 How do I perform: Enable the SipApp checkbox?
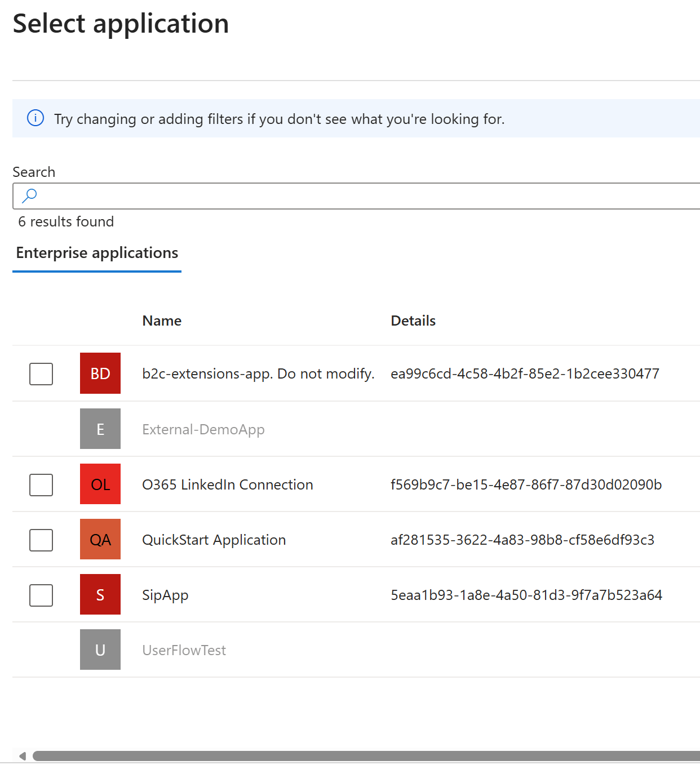click(x=41, y=595)
